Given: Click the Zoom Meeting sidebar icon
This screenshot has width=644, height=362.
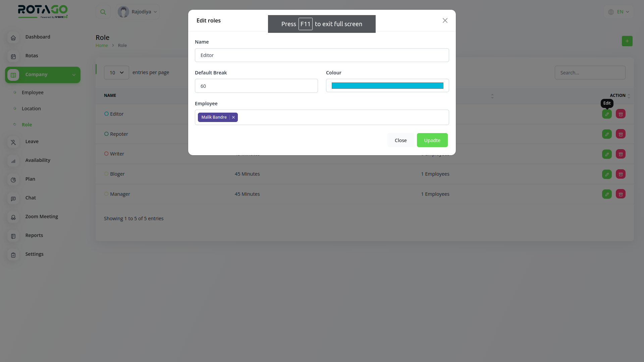Looking at the screenshot, I should 13,218.
